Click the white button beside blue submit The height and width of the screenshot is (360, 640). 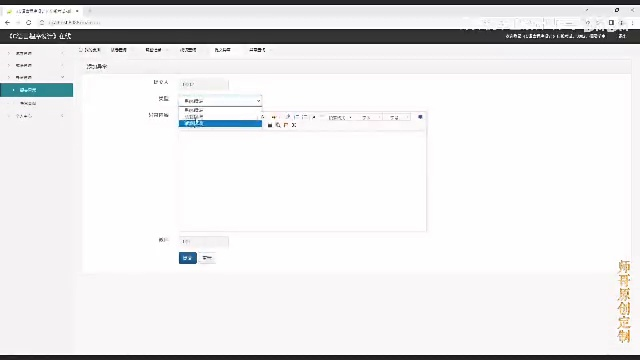(207, 258)
